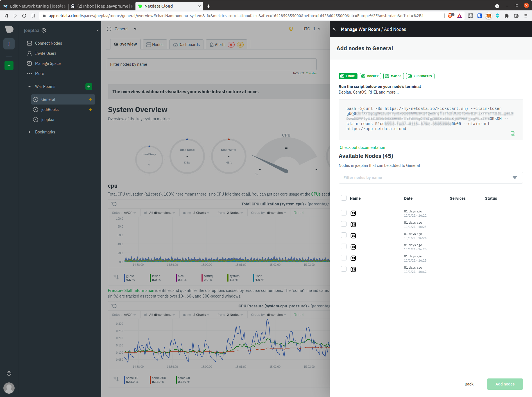Open the browser extensions puzzle icon

click(507, 16)
